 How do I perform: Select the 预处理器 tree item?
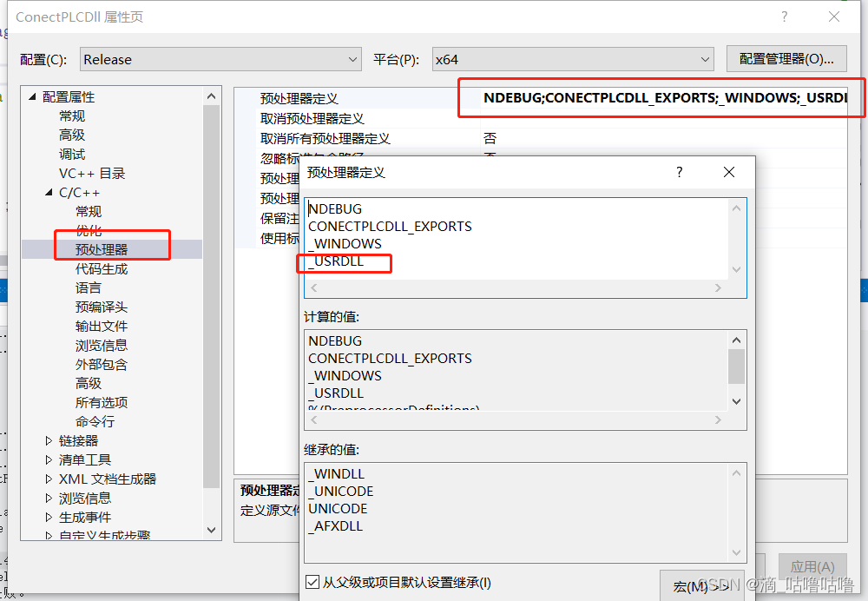102,249
